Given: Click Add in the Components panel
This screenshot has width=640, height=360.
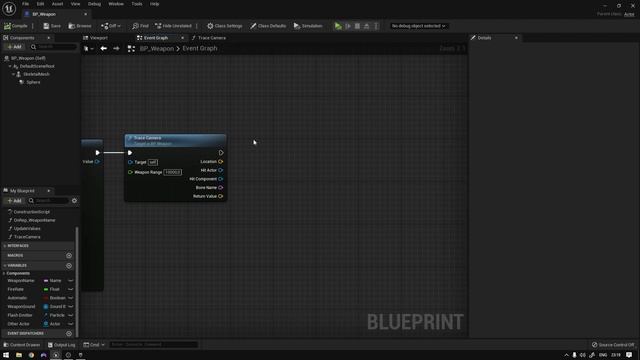Looking at the screenshot, I should (14, 47).
